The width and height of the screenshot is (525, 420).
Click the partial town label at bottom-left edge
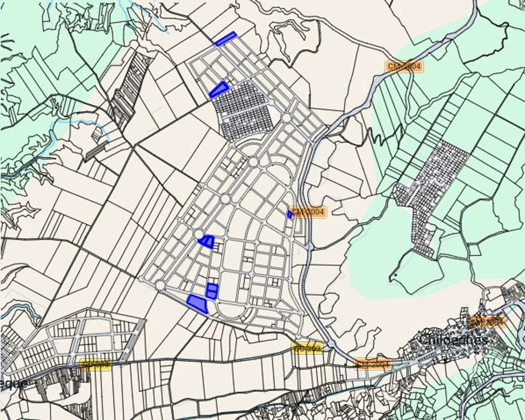tap(13, 383)
